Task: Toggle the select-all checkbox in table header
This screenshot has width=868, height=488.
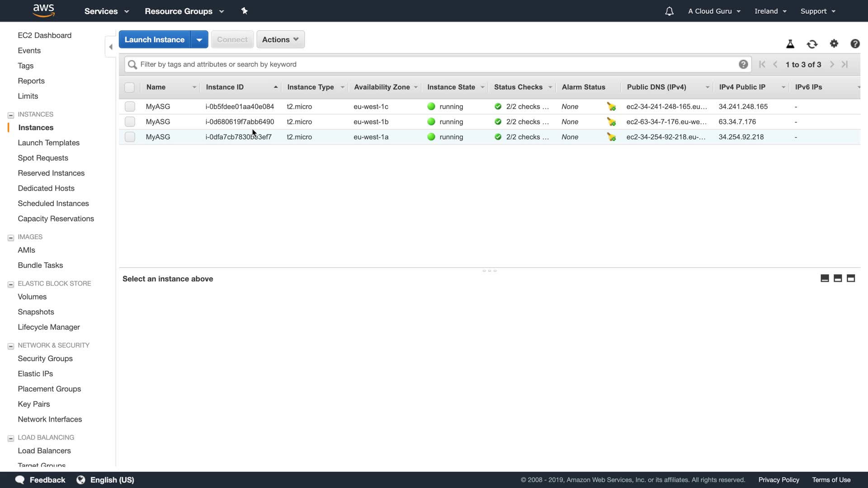Action: tap(129, 87)
